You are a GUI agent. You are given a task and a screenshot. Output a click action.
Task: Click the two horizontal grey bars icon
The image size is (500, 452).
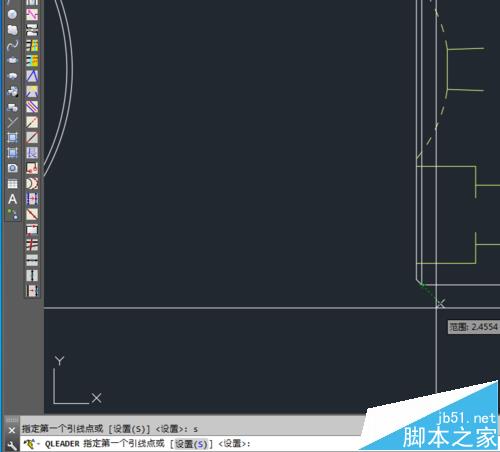(x=32, y=260)
